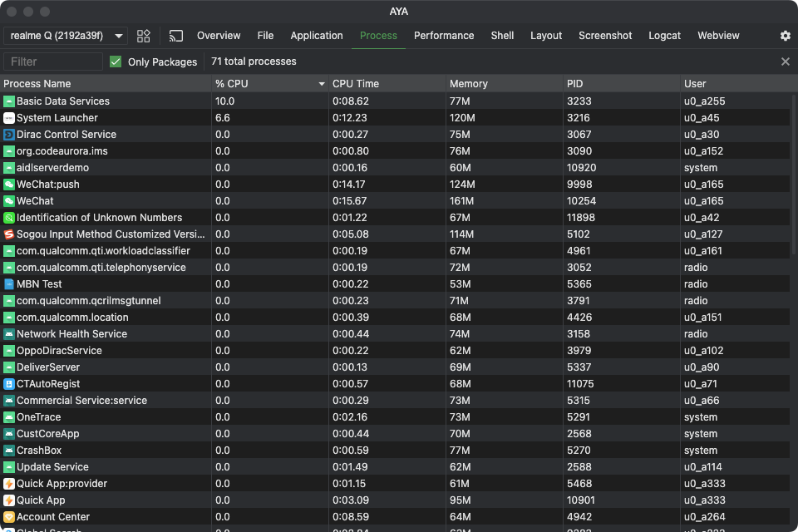Select the Process tab
The image size is (798, 532).
378,36
